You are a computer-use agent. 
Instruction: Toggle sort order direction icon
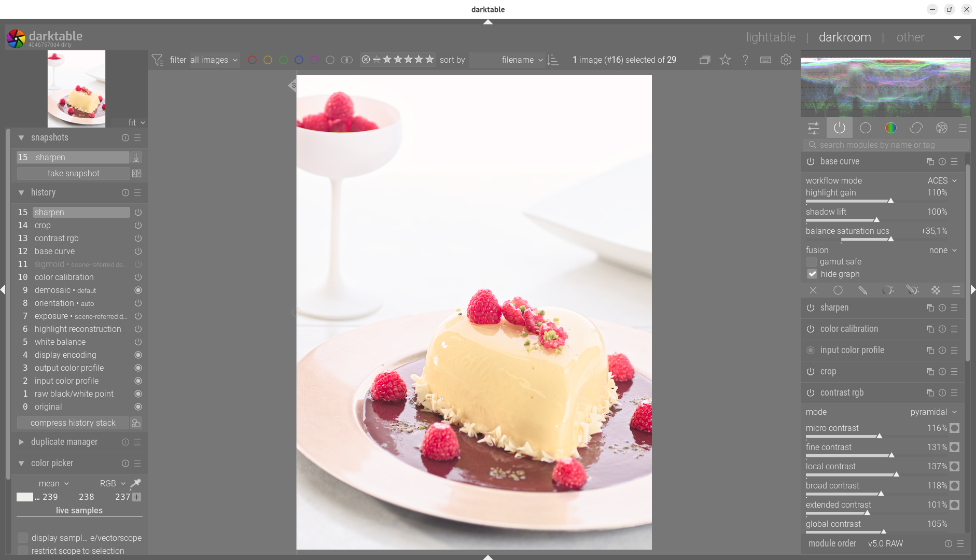[553, 60]
